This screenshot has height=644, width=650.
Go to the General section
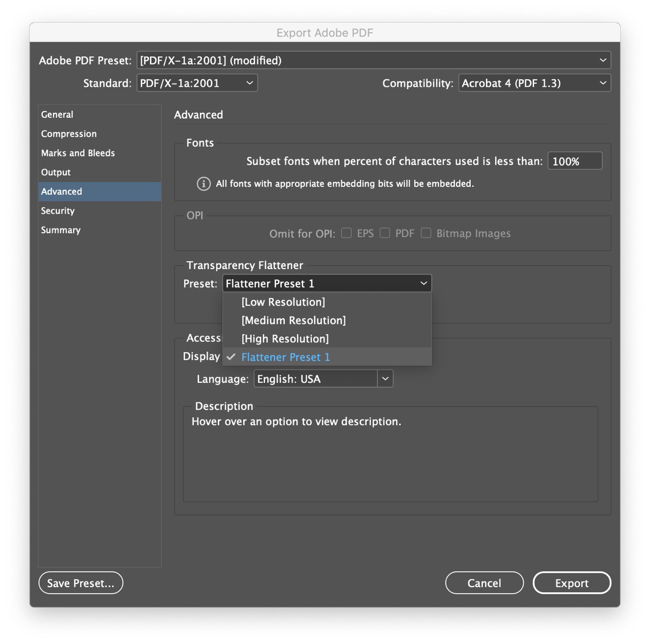(x=100, y=115)
